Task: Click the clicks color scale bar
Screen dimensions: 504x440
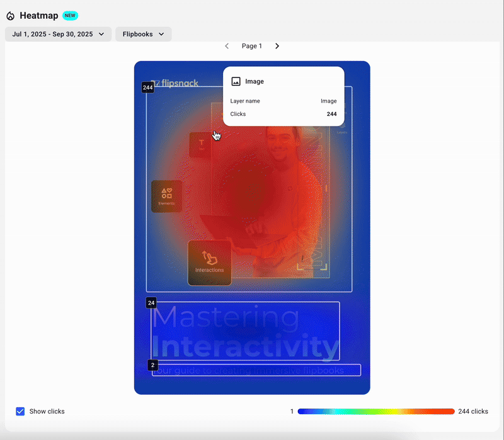Action: coord(375,411)
